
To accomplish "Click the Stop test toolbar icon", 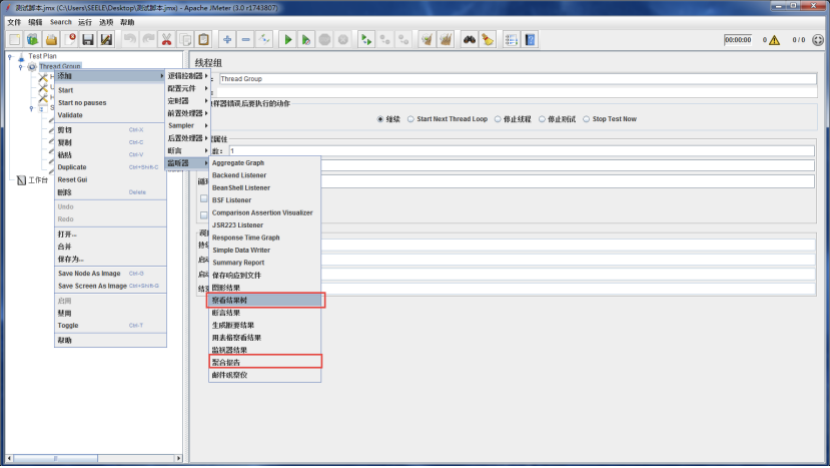I will coord(324,40).
